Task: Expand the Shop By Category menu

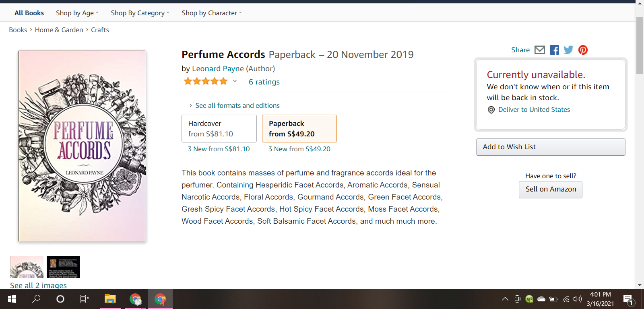Action: [x=140, y=13]
